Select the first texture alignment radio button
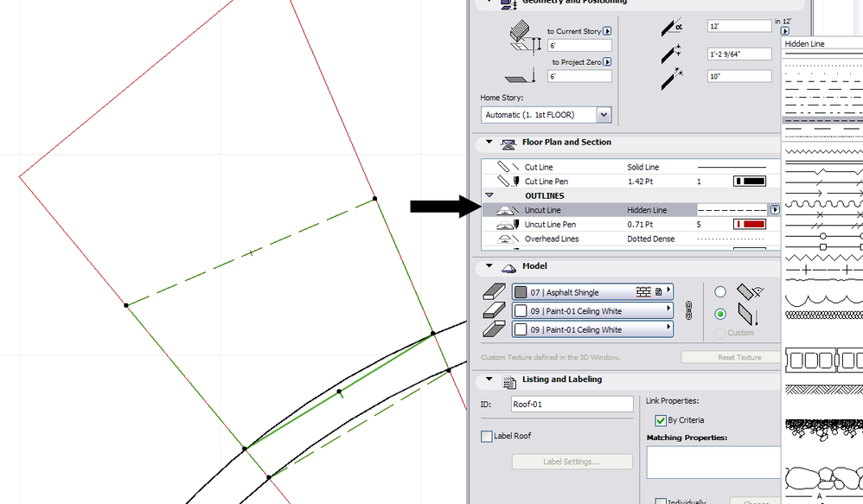863x504 pixels. 720,291
